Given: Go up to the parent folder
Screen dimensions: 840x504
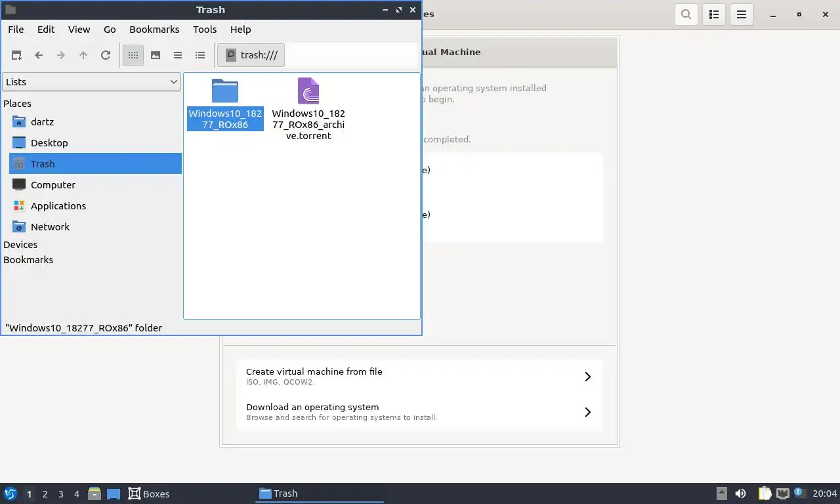Looking at the screenshot, I should point(83,55).
